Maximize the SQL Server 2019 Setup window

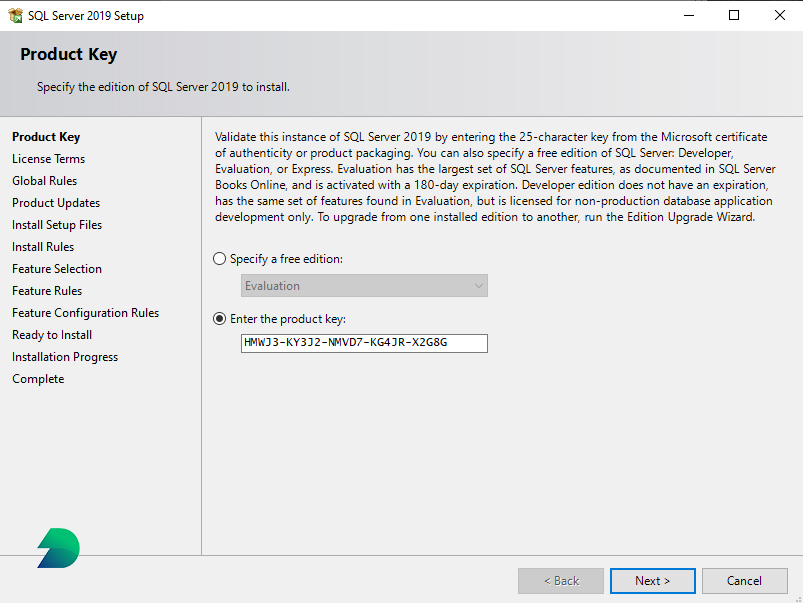click(734, 15)
